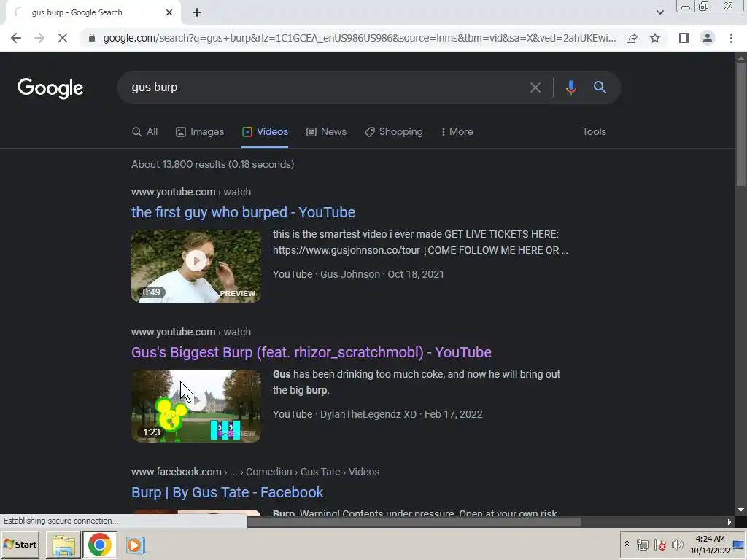The height and width of the screenshot is (560, 747).
Task: Open the search Tools options
Action: [594, 132]
